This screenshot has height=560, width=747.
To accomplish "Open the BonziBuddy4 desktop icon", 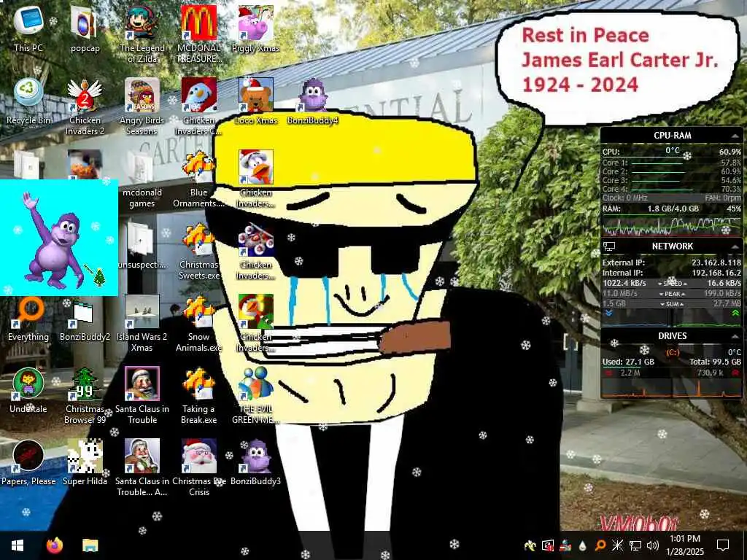I will (x=313, y=101).
